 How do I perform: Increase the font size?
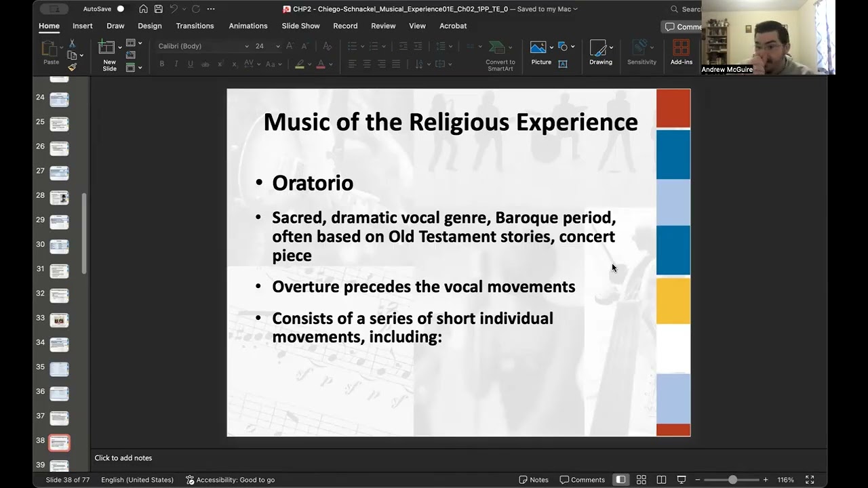[x=290, y=46]
